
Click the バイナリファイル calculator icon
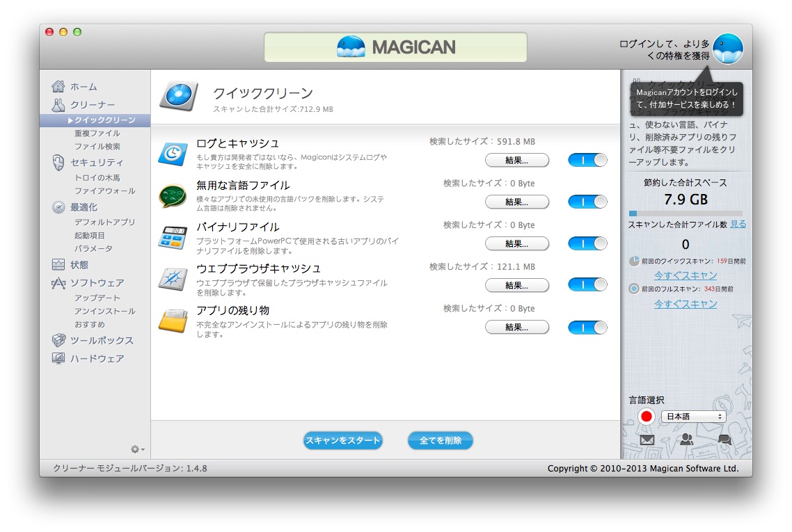pos(173,238)
